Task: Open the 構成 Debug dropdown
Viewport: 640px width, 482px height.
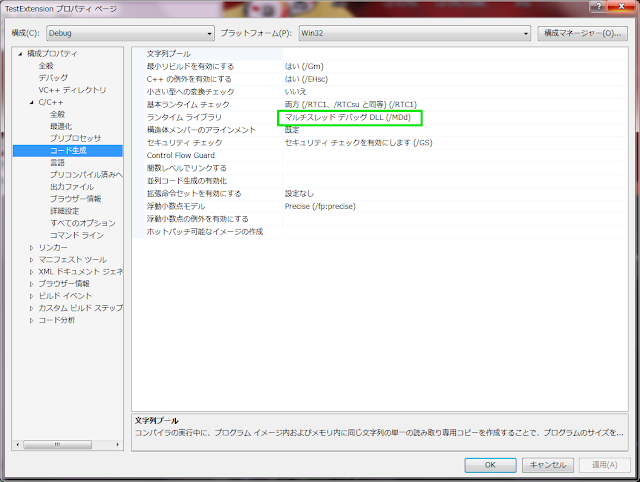Action: point(130,33)
